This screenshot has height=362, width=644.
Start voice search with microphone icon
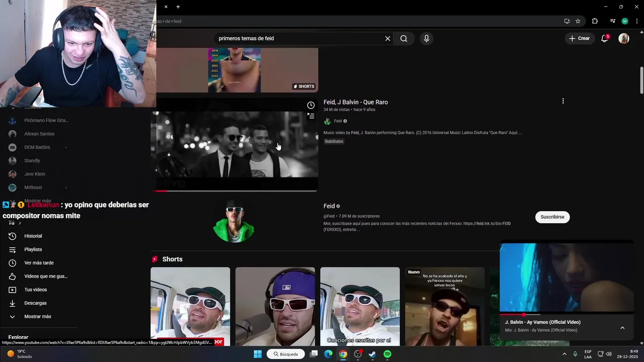[x=426, y=38]
